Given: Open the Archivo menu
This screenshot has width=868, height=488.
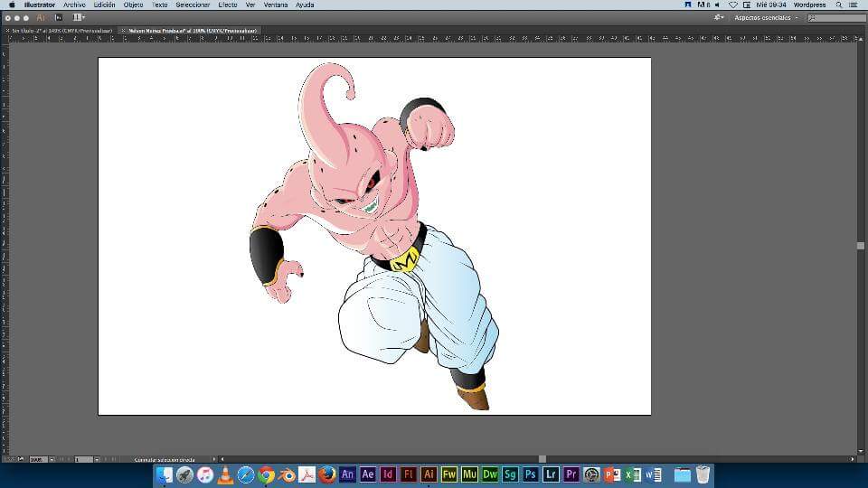Looking at the screenshot, I should pos(74,5).
